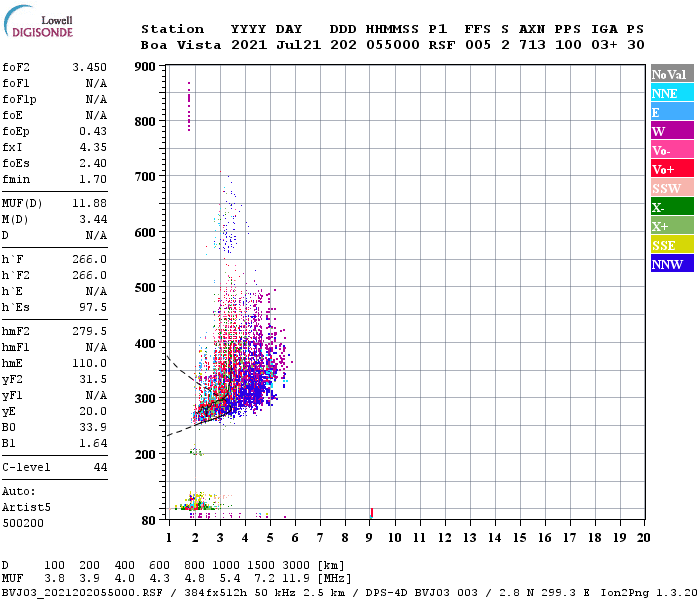Click the W purple legend swatch

(x=672, y=131)
